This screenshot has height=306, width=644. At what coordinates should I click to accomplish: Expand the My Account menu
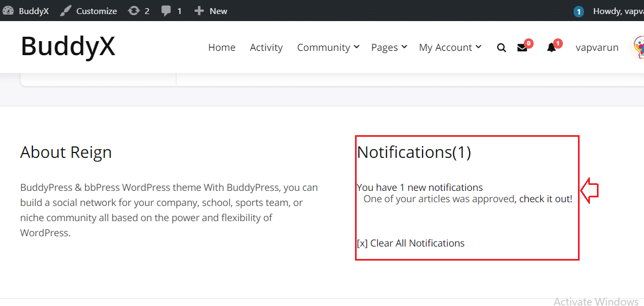coord(450,48)
